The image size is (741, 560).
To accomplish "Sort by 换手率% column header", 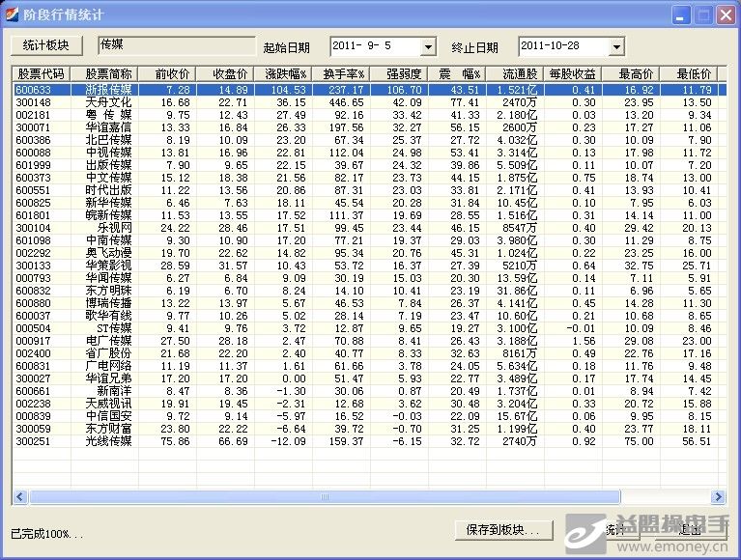I will pos(342,74).
